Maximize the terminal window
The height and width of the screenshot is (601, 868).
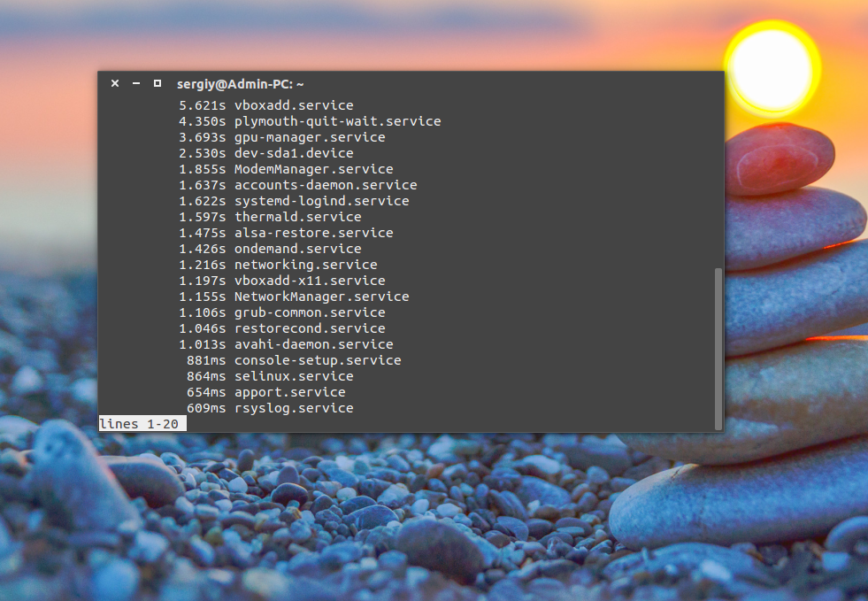[157, 83]
